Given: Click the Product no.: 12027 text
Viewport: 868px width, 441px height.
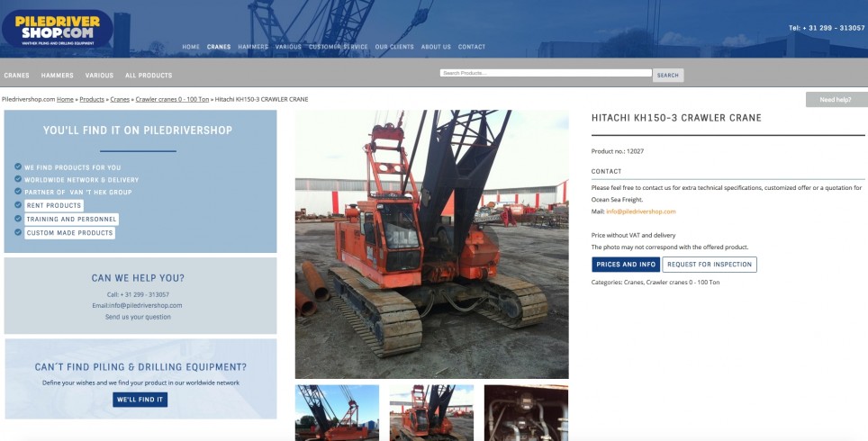Looking at the screenshot, I should (617, 151).
